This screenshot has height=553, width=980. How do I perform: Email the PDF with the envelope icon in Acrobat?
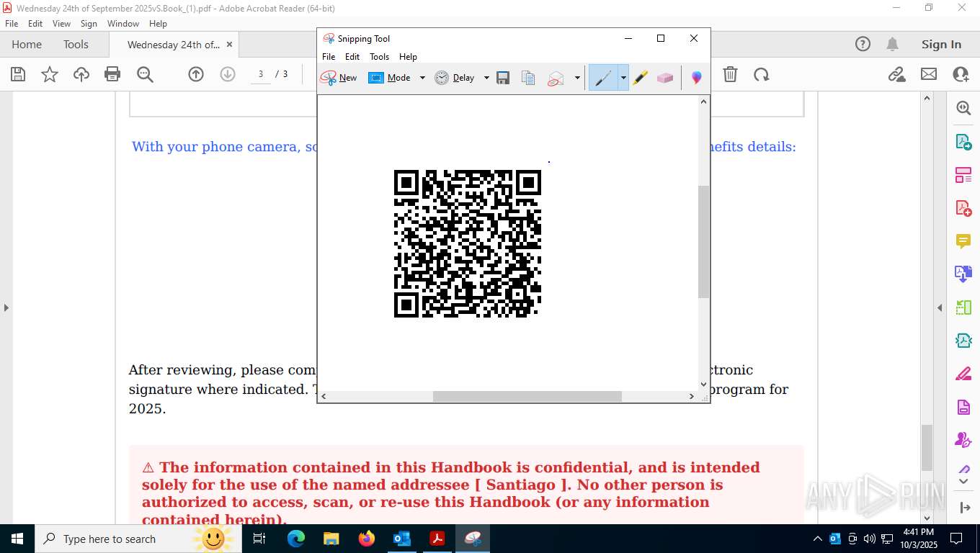(x=929, y=74)
